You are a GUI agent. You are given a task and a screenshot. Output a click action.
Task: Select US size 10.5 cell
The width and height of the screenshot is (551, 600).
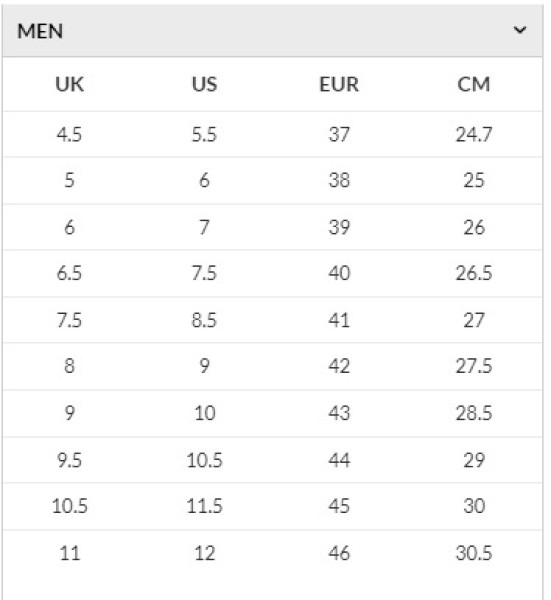coord(204,460)
